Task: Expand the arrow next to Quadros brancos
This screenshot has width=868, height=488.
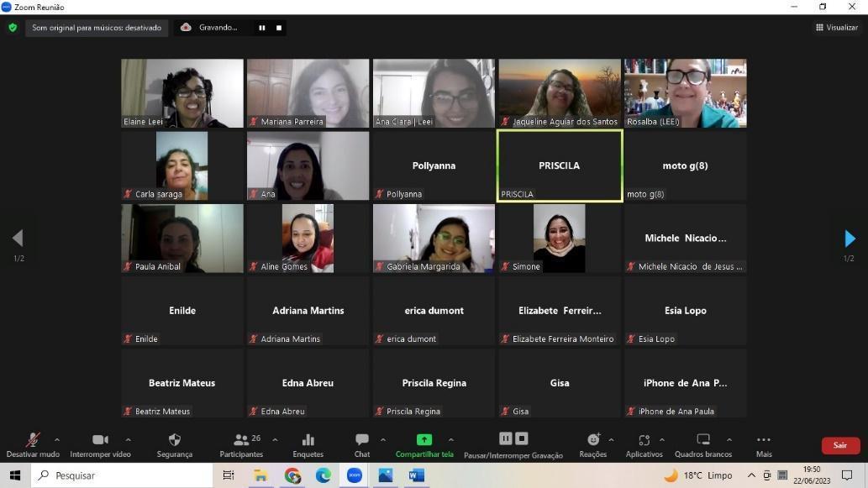Action: coord(729,440)
